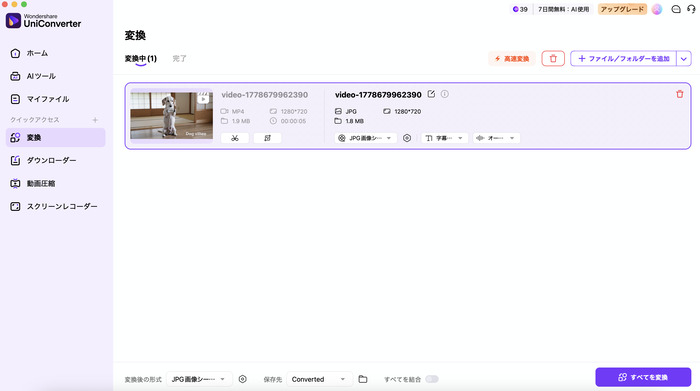The height and width of the screenshot is (391, 700).
Task: Open the output folder icon next to Converted
Action: pos(363,379)
